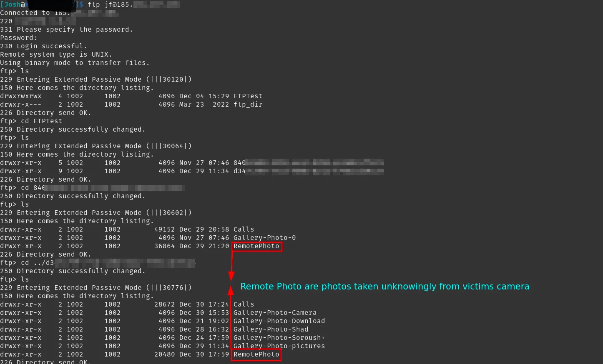The height and width of the screenshot is (364, 603).
Task: Click the Calls folder sized 28672
Action: pos(244,304)
